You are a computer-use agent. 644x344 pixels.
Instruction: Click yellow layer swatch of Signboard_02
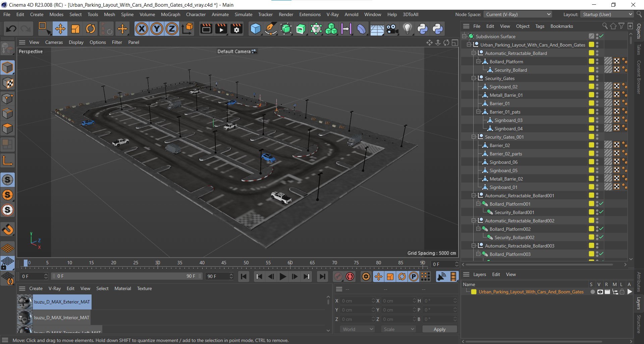click(x=591, y=86)
